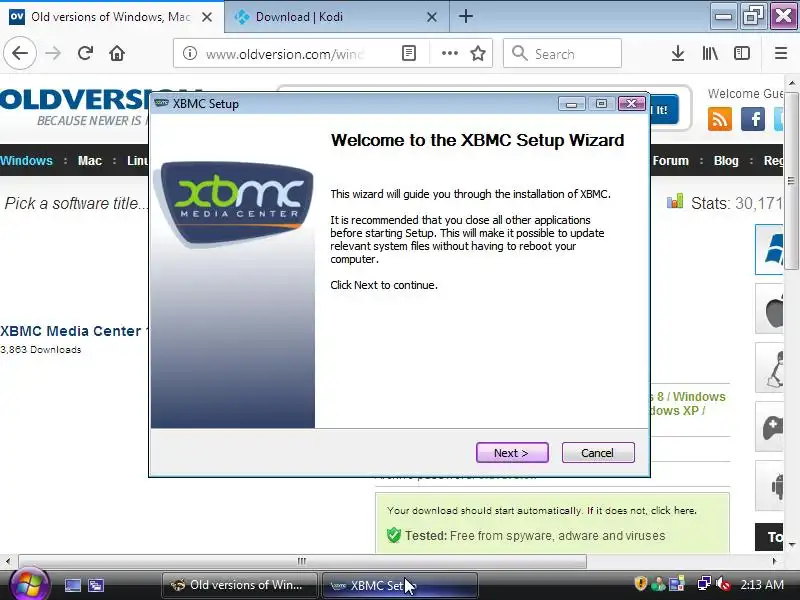Show site information icon in address bar
This screenshot has height=600, width=800.
(190, 53)
